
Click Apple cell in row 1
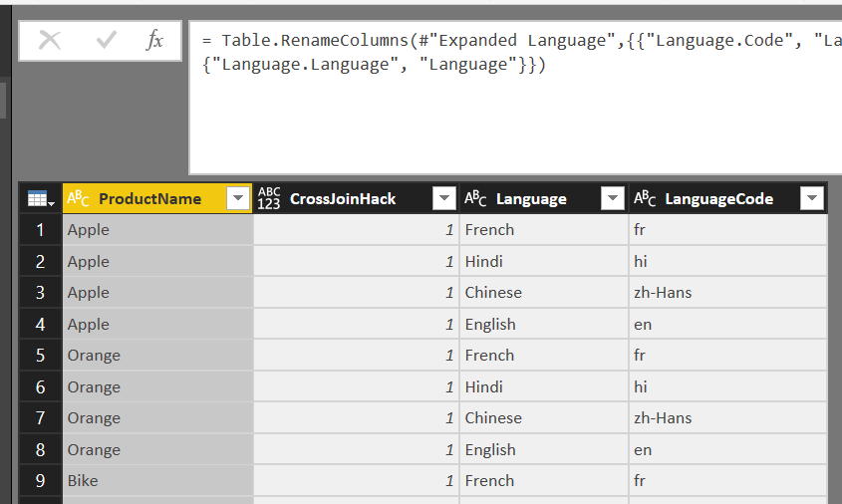(x=157, y=230)
